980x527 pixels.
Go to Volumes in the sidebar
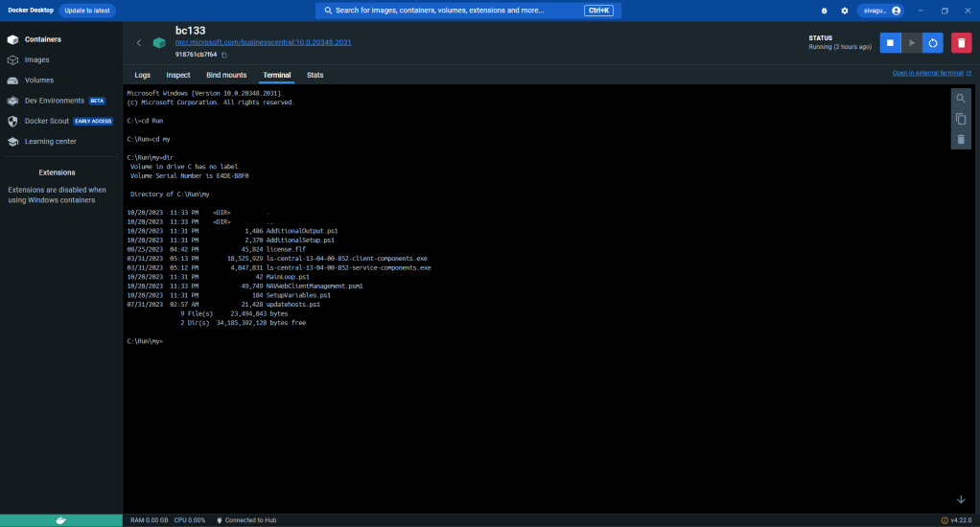[x=39, y=80]
